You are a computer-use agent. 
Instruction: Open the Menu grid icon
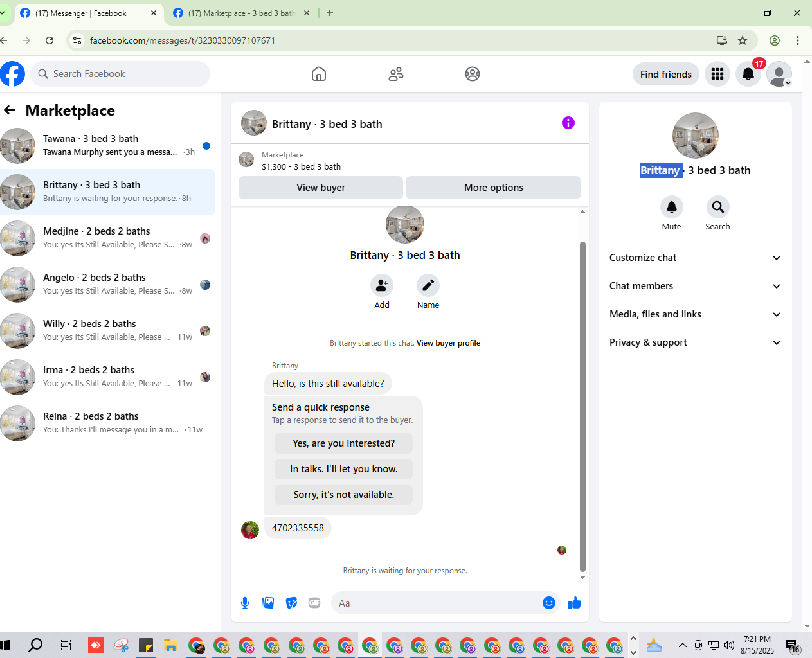[x=717, y=74]
